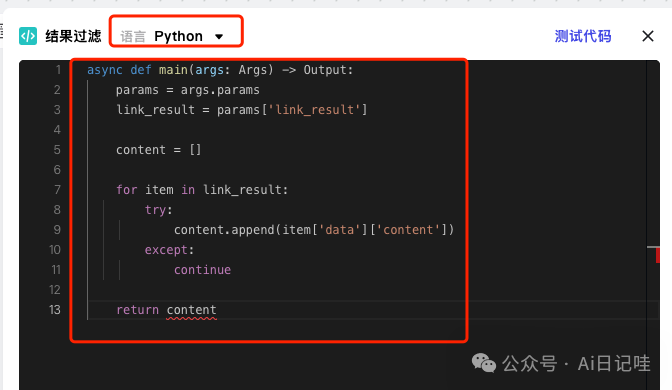Click the 'return' keyword on line 13
672x390 pixels.
coord(137,310)
